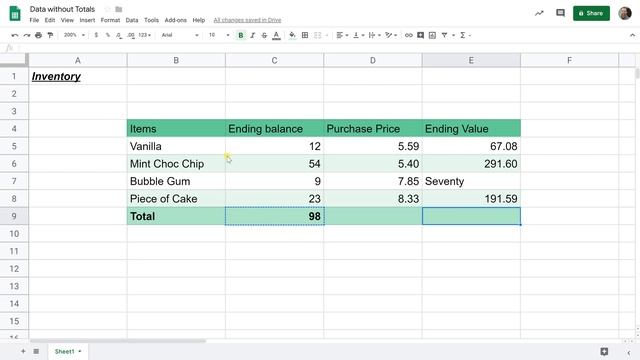Format as percent
This screenshot has height=360, width=640.
click(x=107, y=35)
